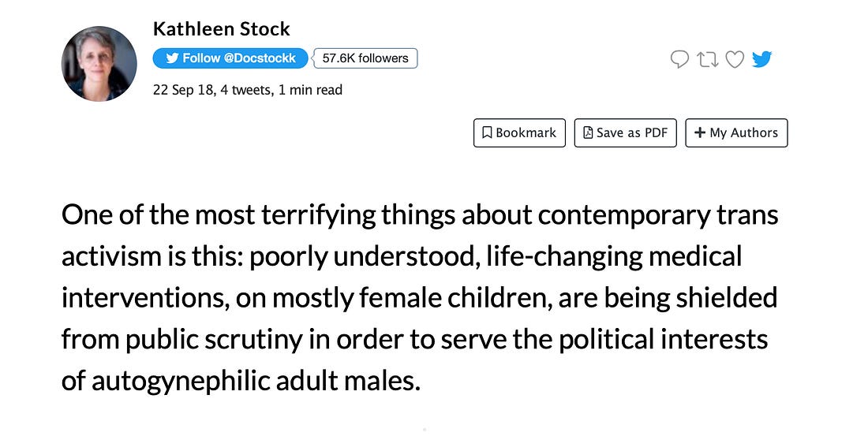868x436 pixels.
Task: Click the plus icon beside My Authors
Action: pos(699,132)
